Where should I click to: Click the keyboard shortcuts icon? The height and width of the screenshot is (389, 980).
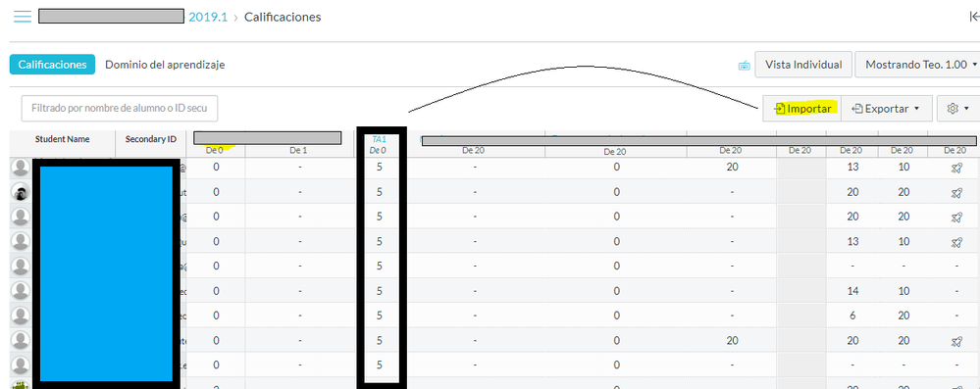[x=744, y=66]
